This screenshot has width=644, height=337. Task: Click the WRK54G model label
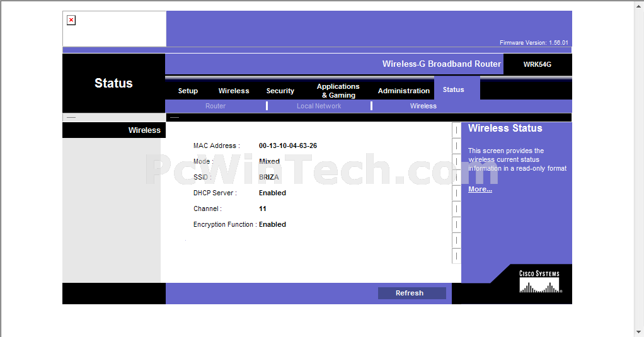coord(538,64)
